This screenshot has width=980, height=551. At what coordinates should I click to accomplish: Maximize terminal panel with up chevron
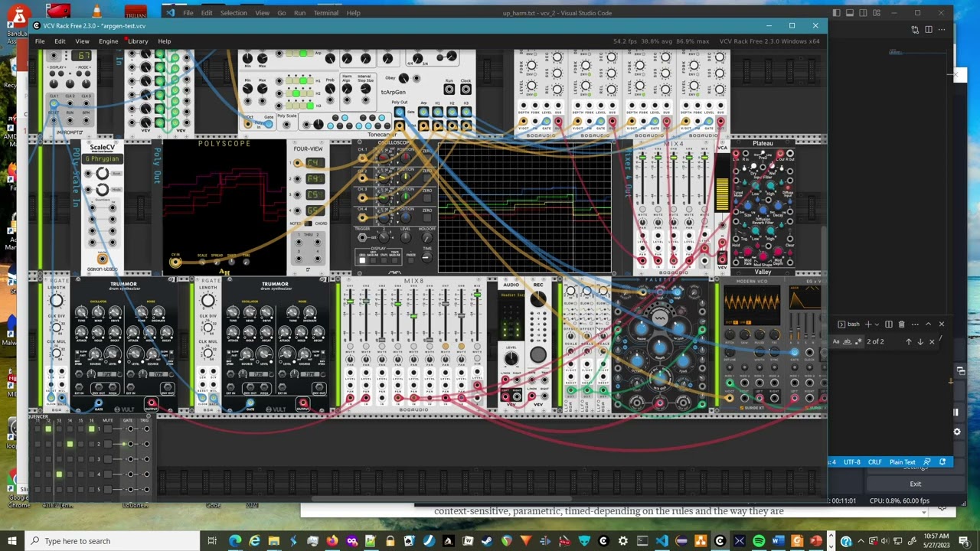tap(928, 324)
